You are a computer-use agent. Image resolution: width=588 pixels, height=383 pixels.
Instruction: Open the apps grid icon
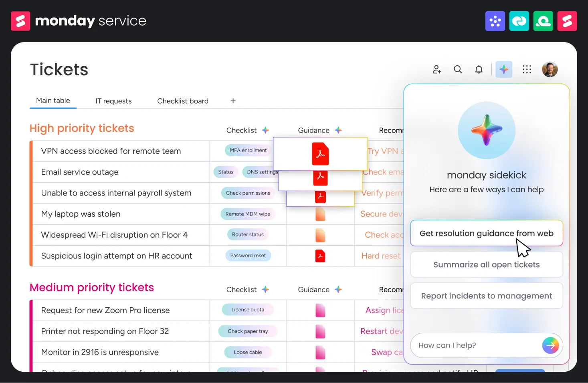(x=527, y=69)
